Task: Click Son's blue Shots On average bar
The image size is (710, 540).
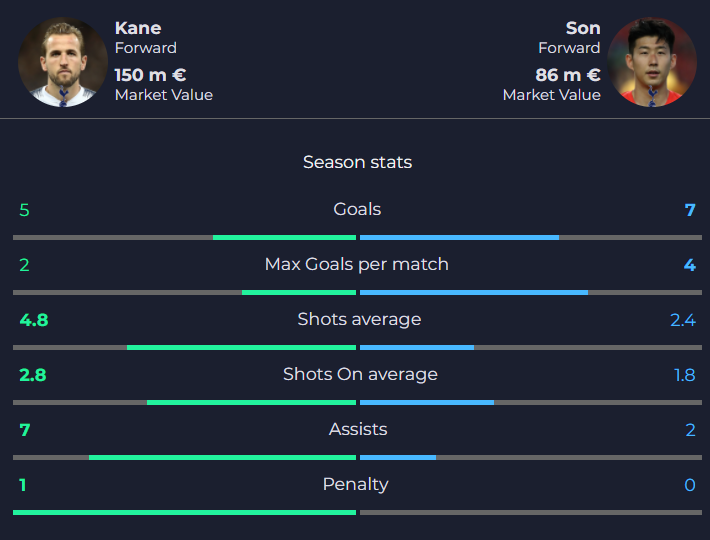Action: 427,402
